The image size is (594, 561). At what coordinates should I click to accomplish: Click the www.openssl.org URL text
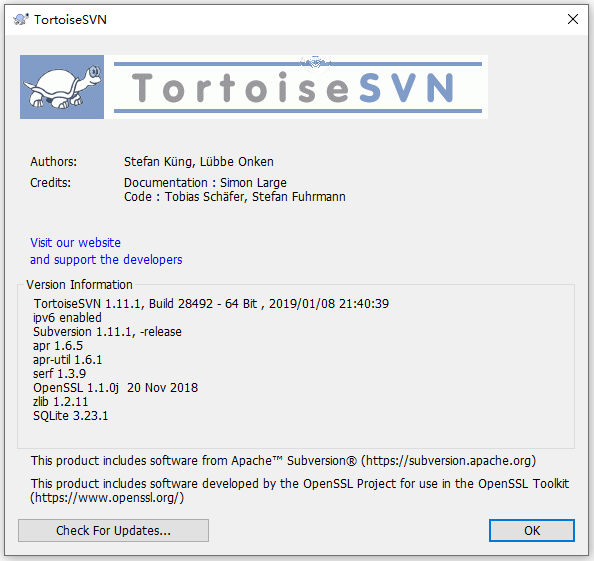pyautogui.click(x=107, y=497)
